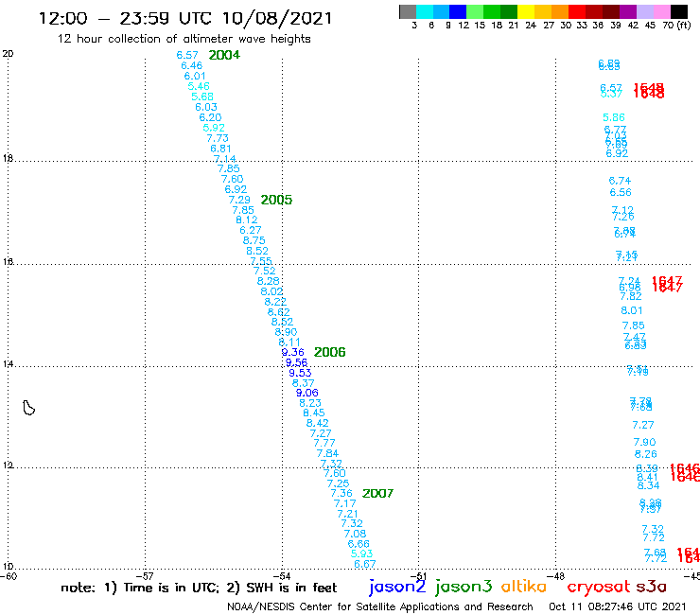Click the wave height value 6.46
Image resolution: width=700 pixels, height=615 pixels.
pos(191,65)
